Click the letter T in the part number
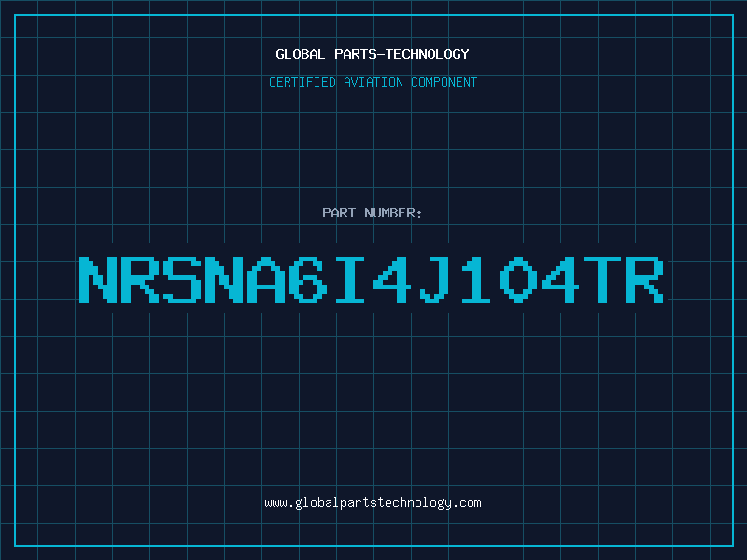The height and width of the screenshot is (560, 747). (x=602, y=280)
